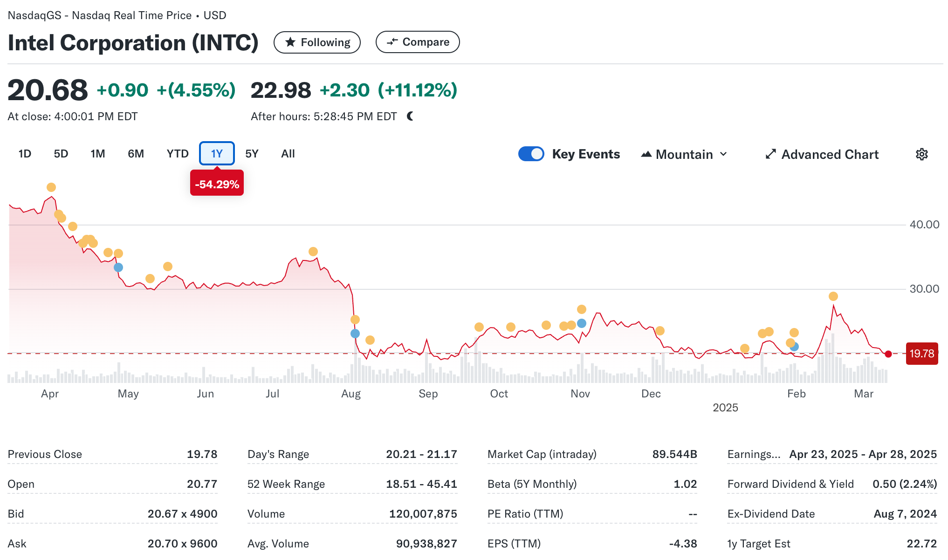Click the compare arrows icon
Viewport: 948px width, 560px height.
(392, 42)
